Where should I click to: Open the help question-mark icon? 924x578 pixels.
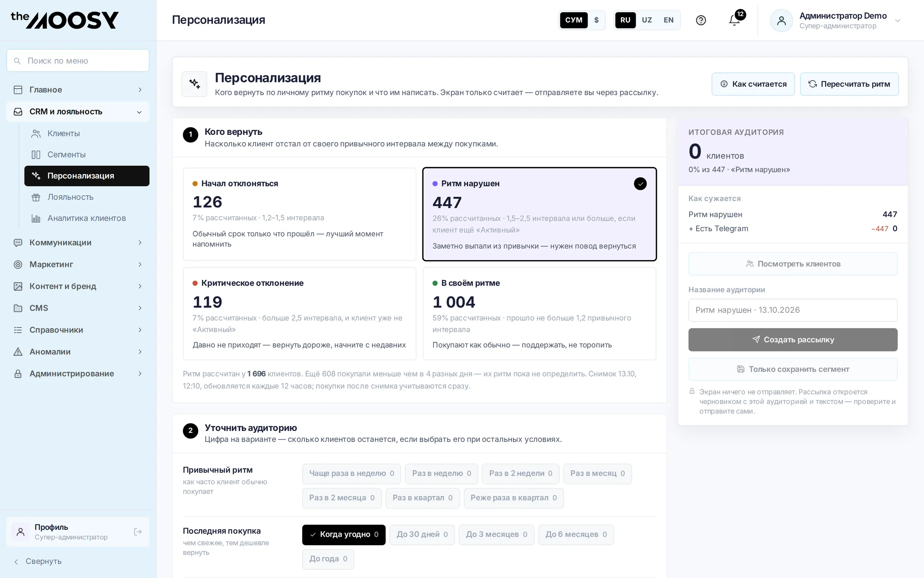[701, 20]
